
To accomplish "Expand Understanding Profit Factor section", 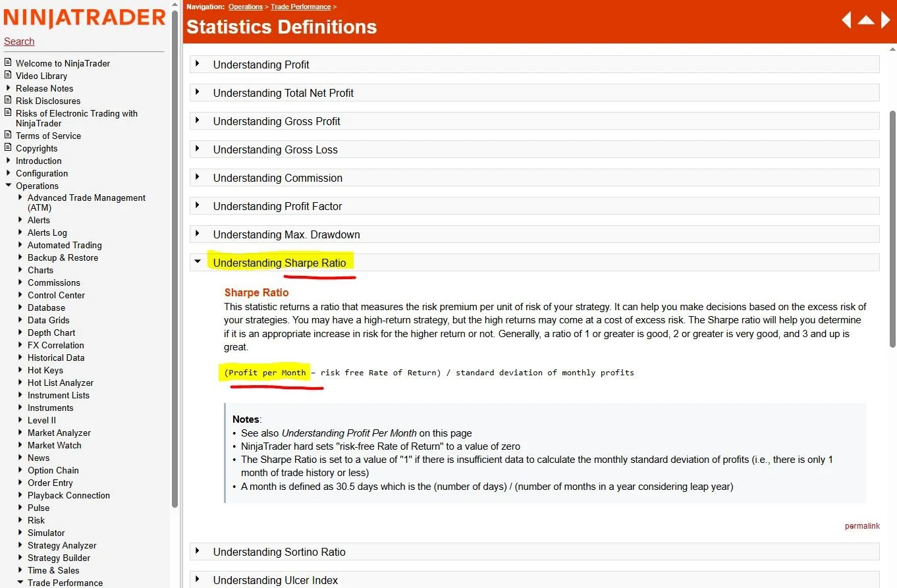I will (x=534, y=206).
